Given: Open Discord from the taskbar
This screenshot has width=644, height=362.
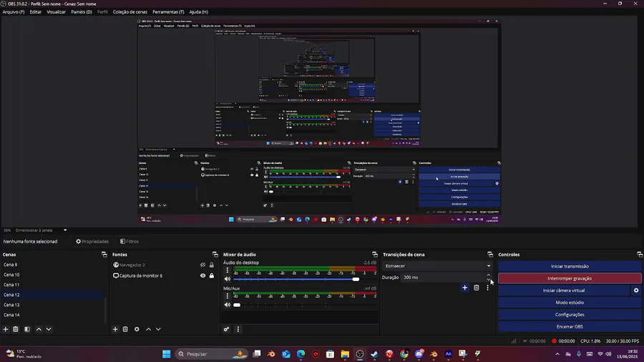Looking at the screenshot, I should (419, 354).
